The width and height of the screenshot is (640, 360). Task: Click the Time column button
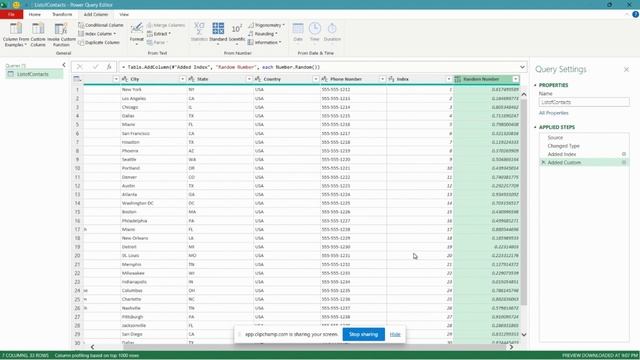(x=315, y=32)
